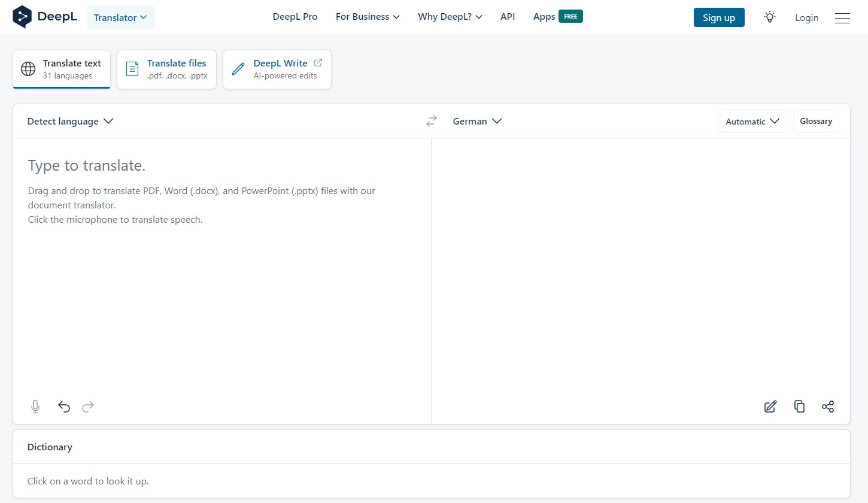Open the Automatic formality dropdown
Image resolution: width=868 pixels, height=503 pixels.
coord(754,121)
